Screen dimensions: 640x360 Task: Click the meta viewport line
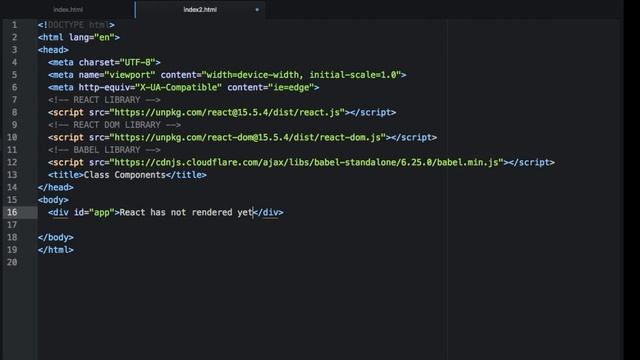click(x=227, y=75)
